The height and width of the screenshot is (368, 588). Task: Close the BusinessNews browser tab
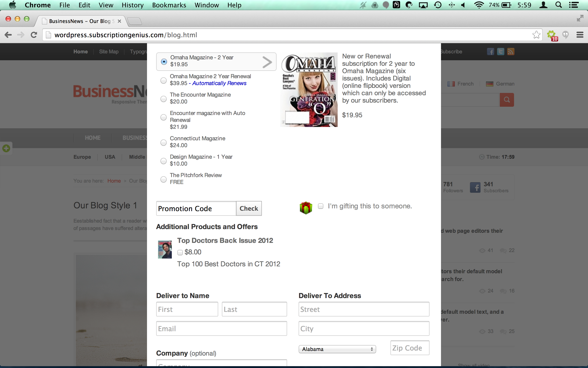click(119, 21)
